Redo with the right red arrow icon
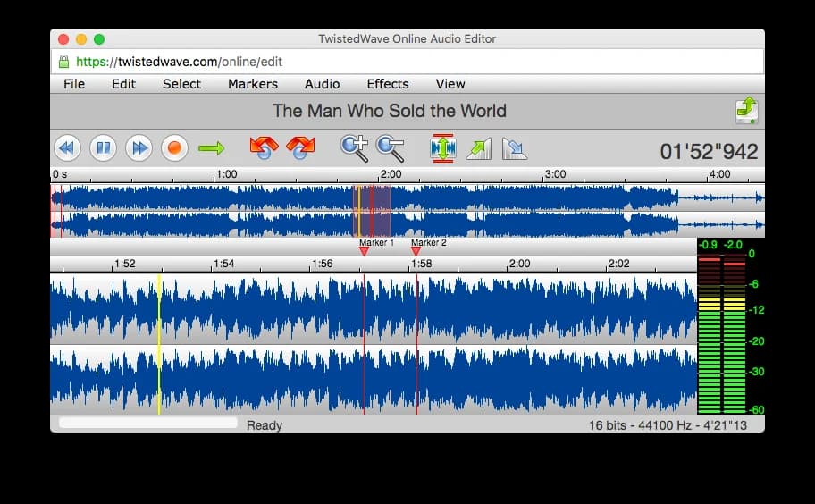 300,148
